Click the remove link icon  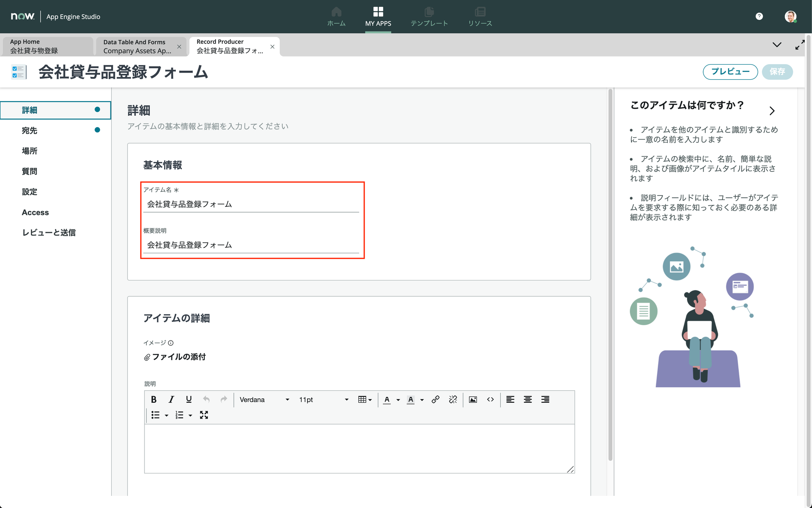point(453,399)
